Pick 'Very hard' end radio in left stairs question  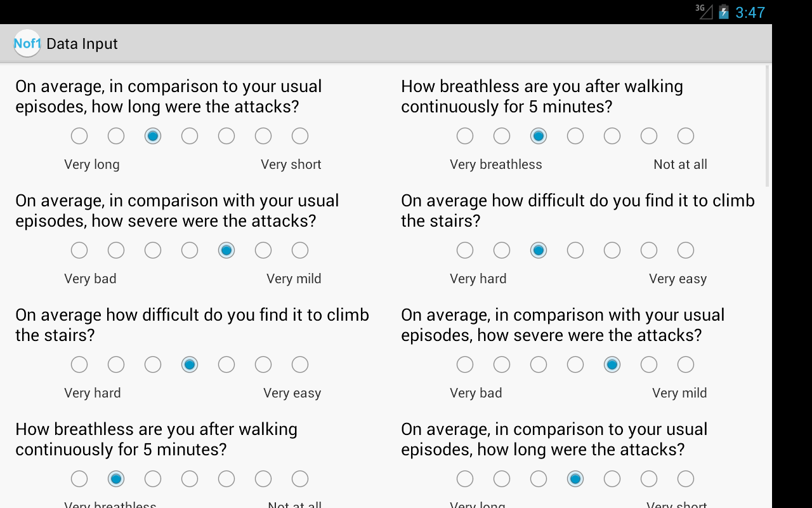(x=79, y=364)
